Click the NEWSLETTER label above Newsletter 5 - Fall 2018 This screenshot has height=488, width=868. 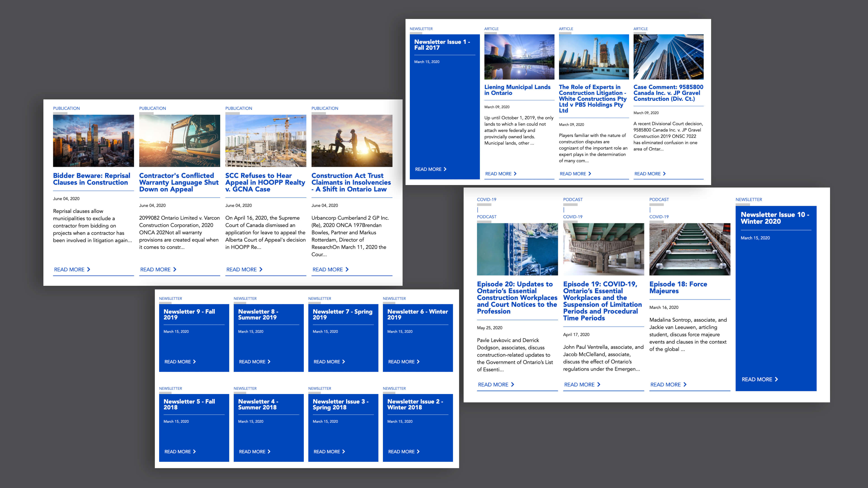click(170, 388)
